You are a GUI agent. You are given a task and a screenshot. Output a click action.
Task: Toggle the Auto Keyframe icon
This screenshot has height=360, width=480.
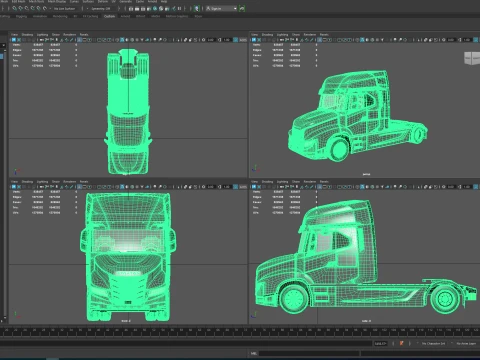401,343
